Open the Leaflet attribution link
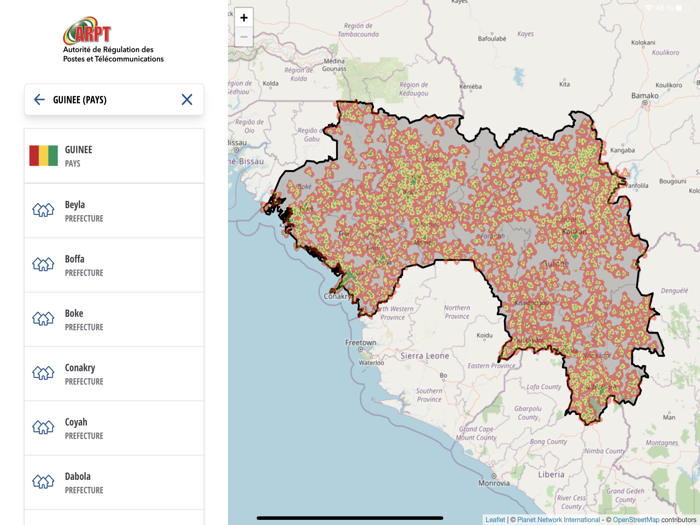 [x=495, y=520]
